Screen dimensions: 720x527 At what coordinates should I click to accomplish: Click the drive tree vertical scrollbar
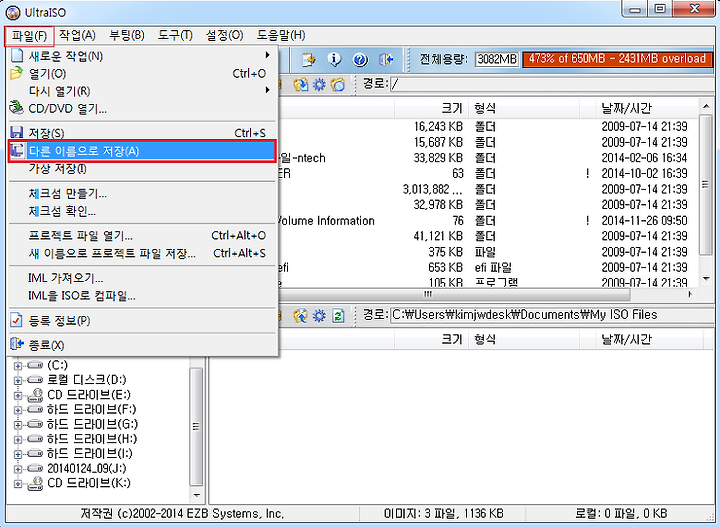pyautogui.click(x=196, y=427)
